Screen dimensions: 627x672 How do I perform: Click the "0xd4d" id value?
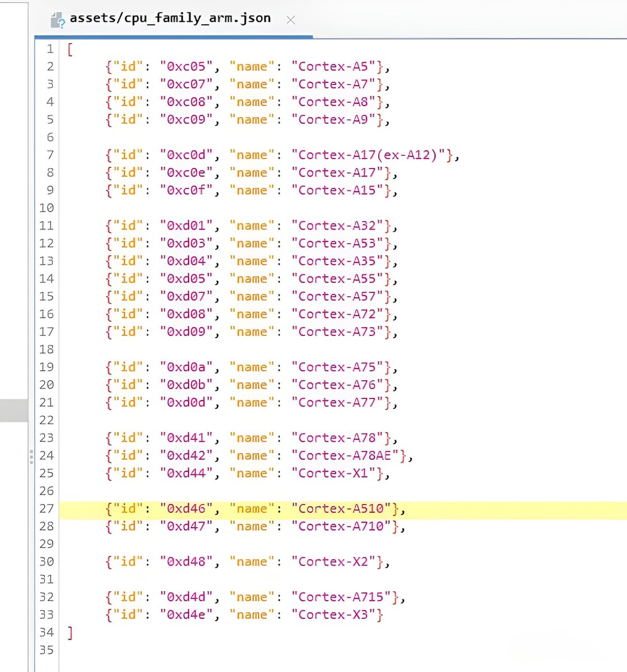[x=187, y=598]
